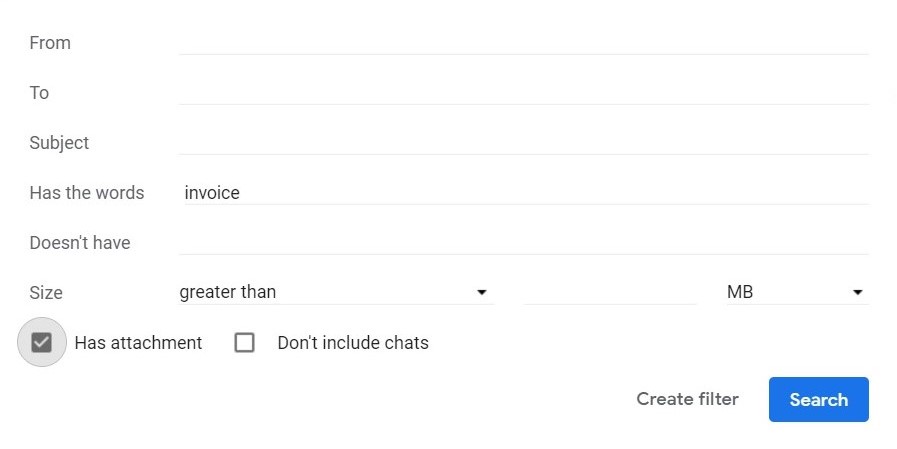Click the "Subject" field label

[x=59, y=143]
